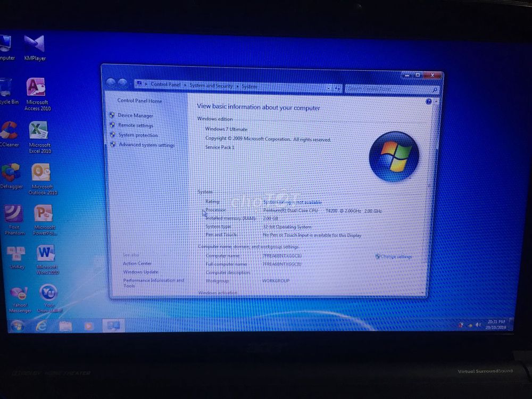Click the Foxit Phantom desktop icon
Viewport: 532px width, 399px height.
14,220
